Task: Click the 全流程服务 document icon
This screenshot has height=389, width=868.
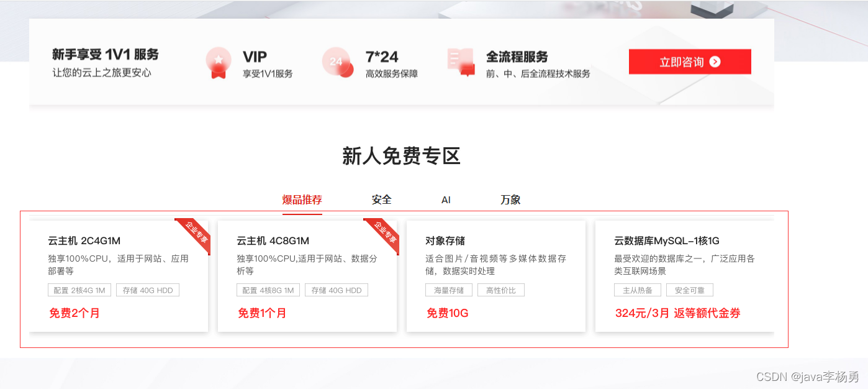Action: point(461,62)
